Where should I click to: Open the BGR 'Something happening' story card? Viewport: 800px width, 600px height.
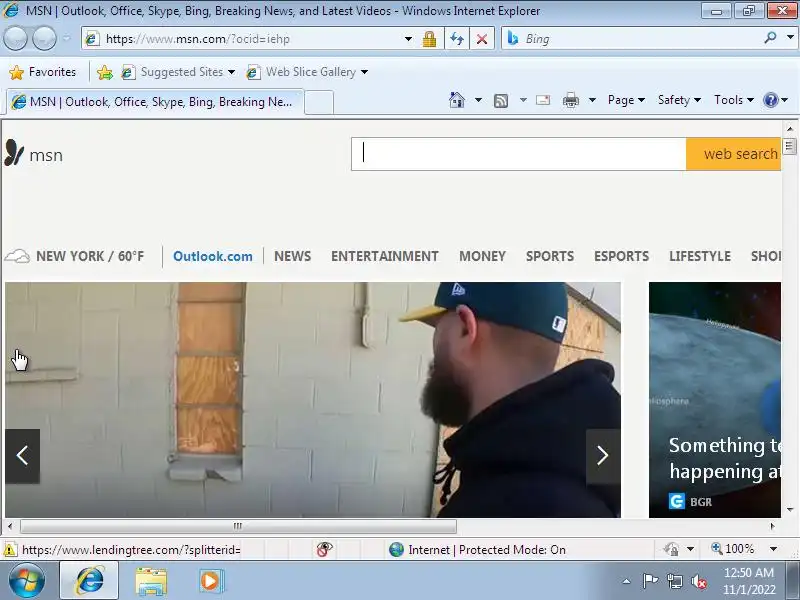click(x=715, y=400)
